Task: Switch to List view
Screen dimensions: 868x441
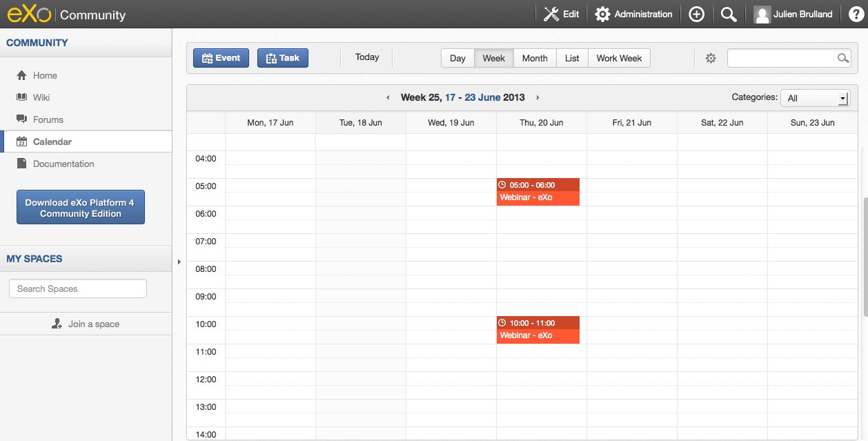Action: click(x=572, y=58)
